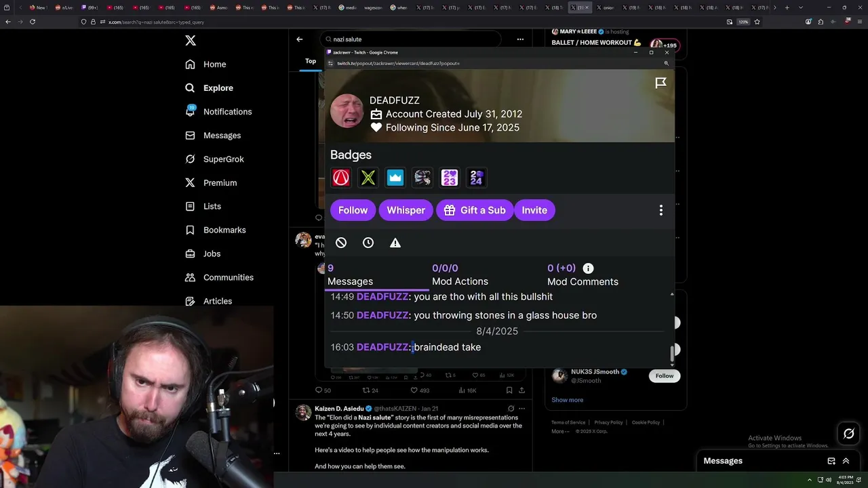Select the Mod Actions tab
Screen dimensions: 868x488
pyautogui.click(x=460, y=274)
